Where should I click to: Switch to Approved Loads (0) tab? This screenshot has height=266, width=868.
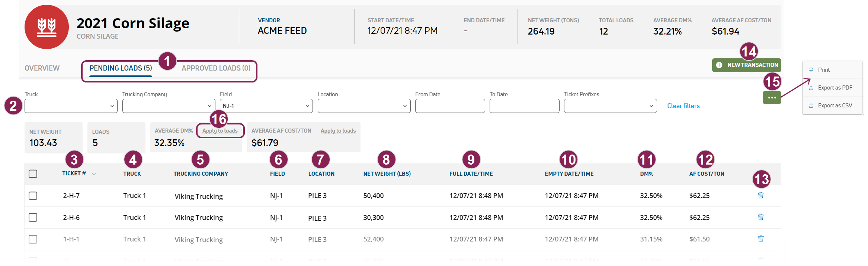pyautogui.click(x=216, y=68)
